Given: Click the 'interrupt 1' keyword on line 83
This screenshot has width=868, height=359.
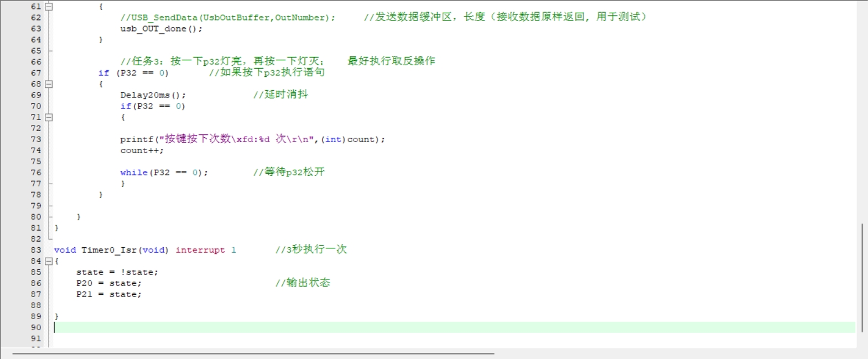Looking at the screenshot, I should coord(206,250).
